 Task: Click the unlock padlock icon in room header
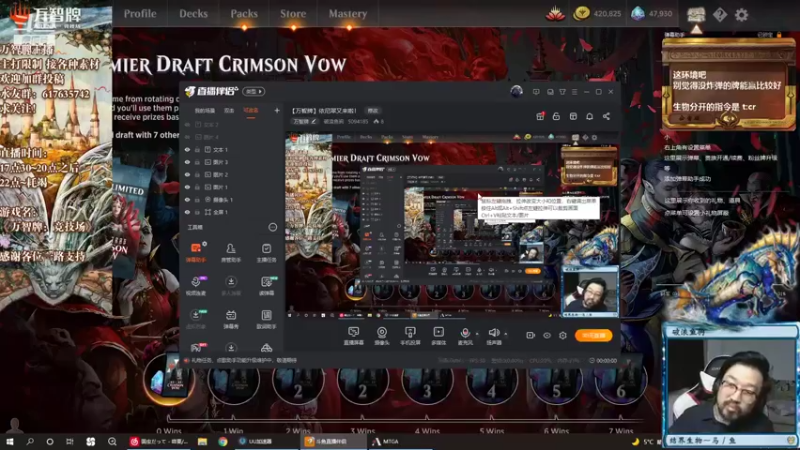tap(556, 116)
